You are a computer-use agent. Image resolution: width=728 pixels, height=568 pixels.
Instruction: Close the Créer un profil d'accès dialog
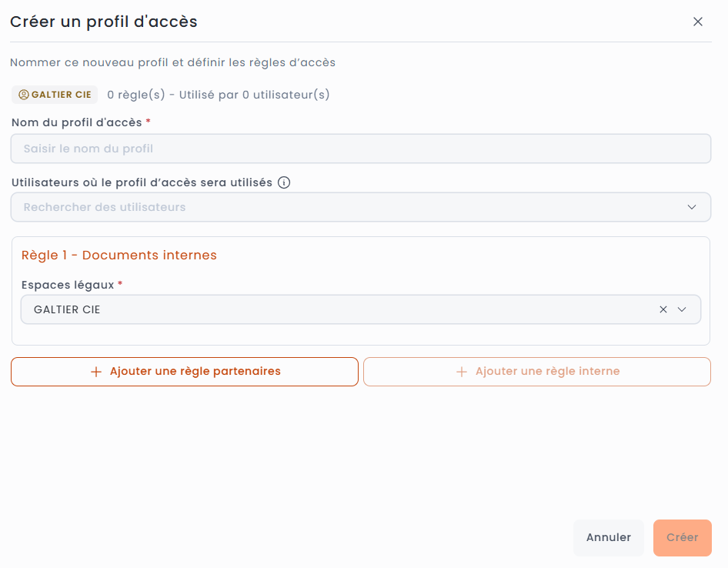(698, 22)
